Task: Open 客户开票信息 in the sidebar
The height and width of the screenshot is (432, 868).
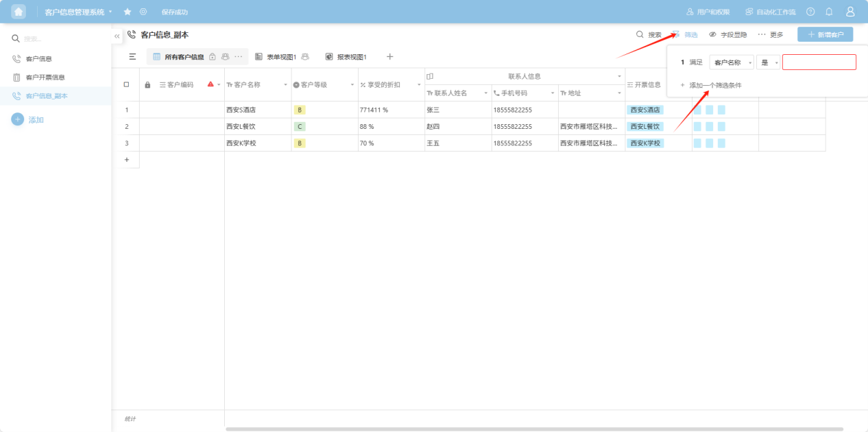Action: coord(45,77)
